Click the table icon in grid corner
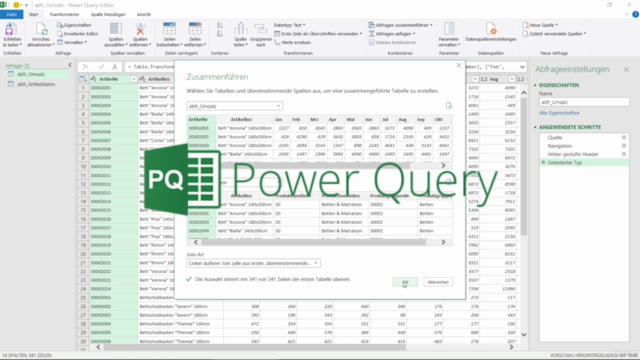Image resolution: width=640 pixels, height=360 pixels. 83,79
